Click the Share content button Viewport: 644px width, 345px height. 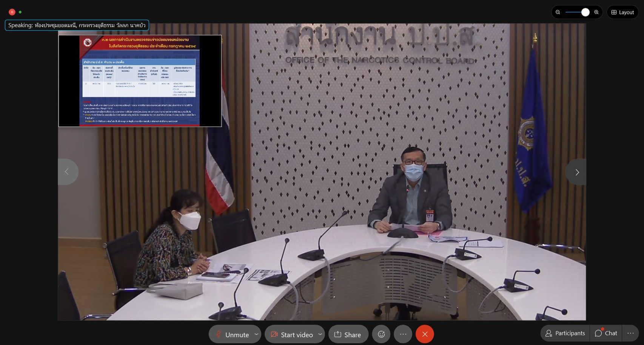click(x=348, y=334)
